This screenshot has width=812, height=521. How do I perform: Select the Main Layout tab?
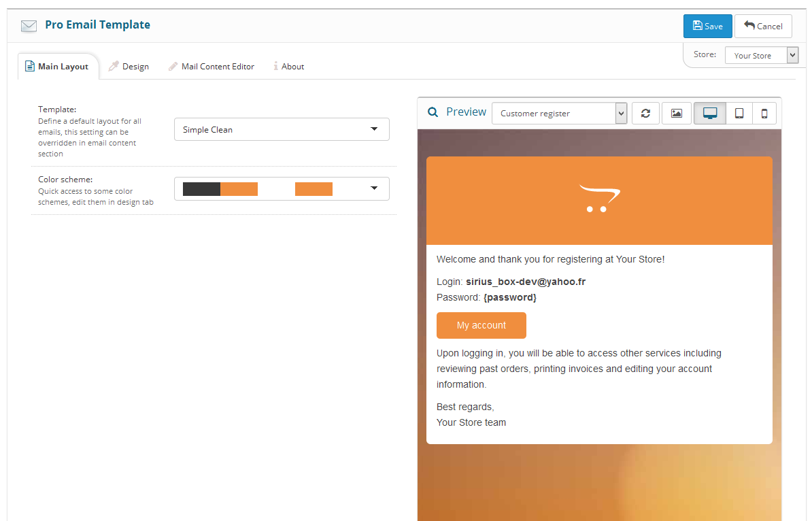pyautogui.click(x=57, y=67)
